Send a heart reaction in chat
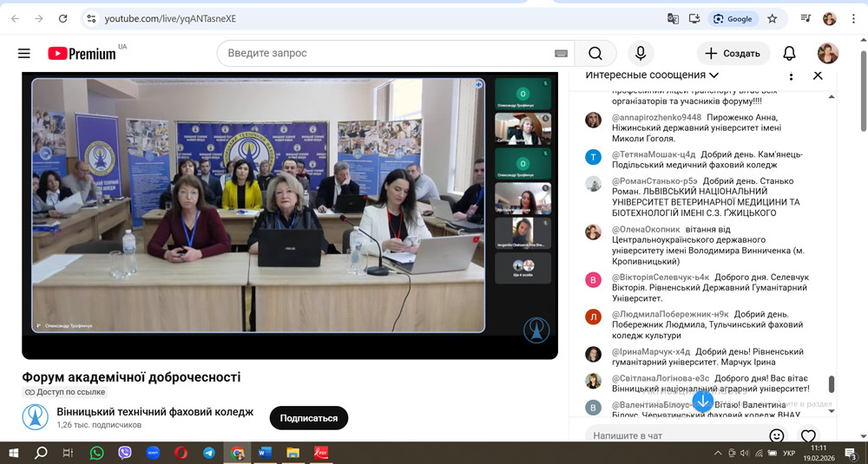The height and width of the screenshot is (464, 868). 808,435
